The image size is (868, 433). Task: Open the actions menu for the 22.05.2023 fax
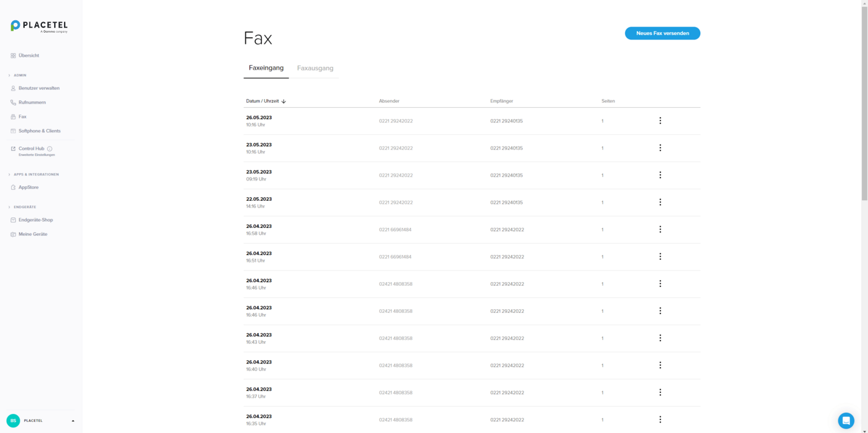660,202
